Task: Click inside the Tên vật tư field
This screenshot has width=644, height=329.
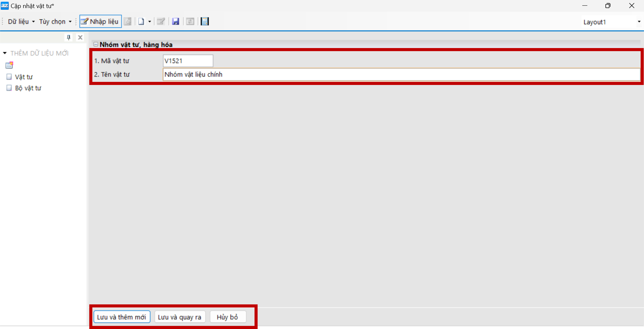Action: pos(400,75)
